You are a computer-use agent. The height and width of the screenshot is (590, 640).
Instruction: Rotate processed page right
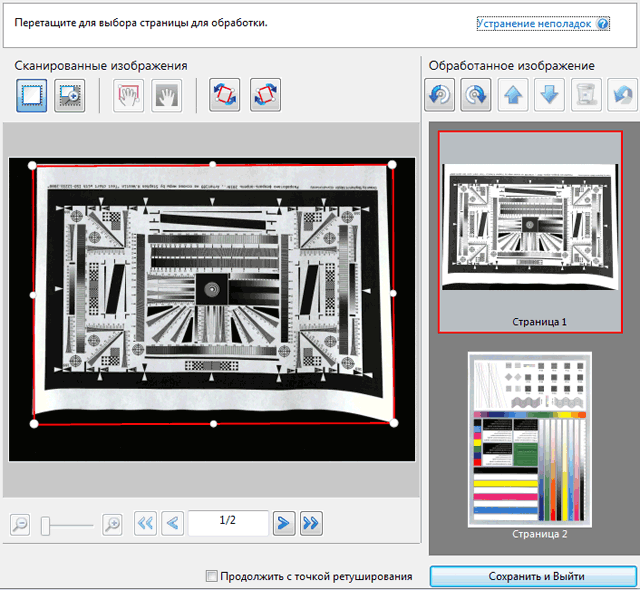pos(476,96)
